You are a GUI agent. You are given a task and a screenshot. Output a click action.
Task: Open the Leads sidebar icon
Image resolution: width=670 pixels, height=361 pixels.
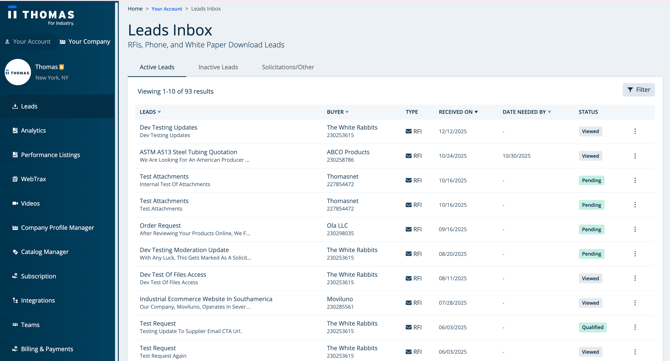coord(15,106)
